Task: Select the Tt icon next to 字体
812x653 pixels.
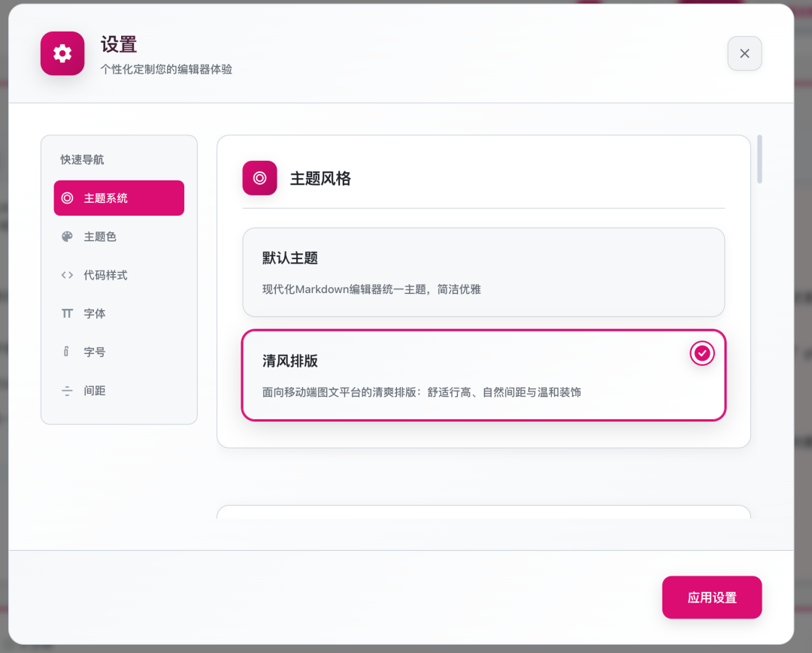Action: [67, 313]
